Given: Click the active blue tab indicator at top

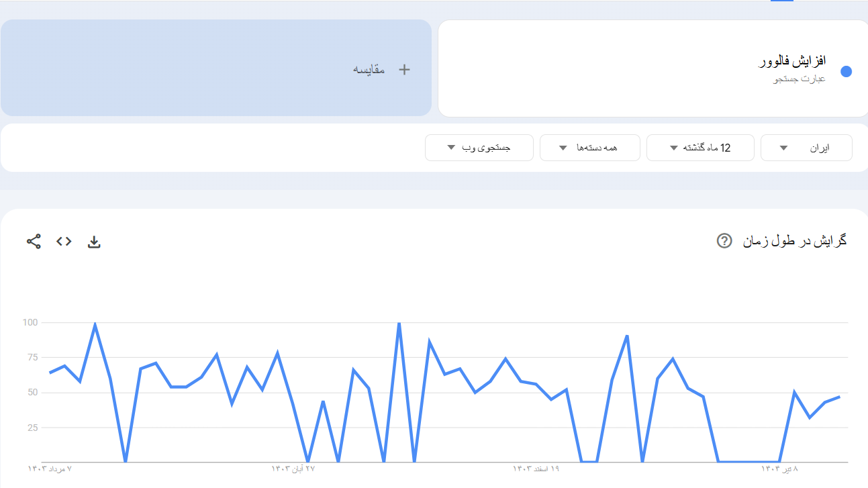Looking at the screenshot, I should 782,3.
